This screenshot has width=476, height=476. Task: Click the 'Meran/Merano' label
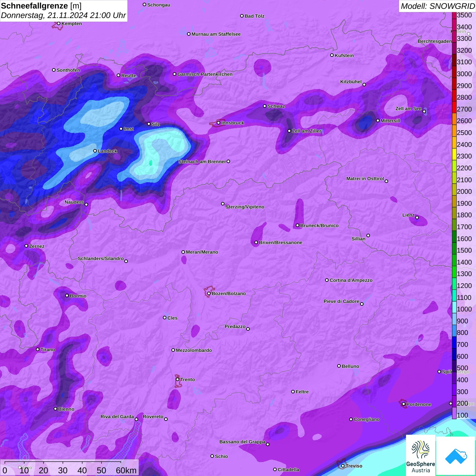(x=202, y=252)
